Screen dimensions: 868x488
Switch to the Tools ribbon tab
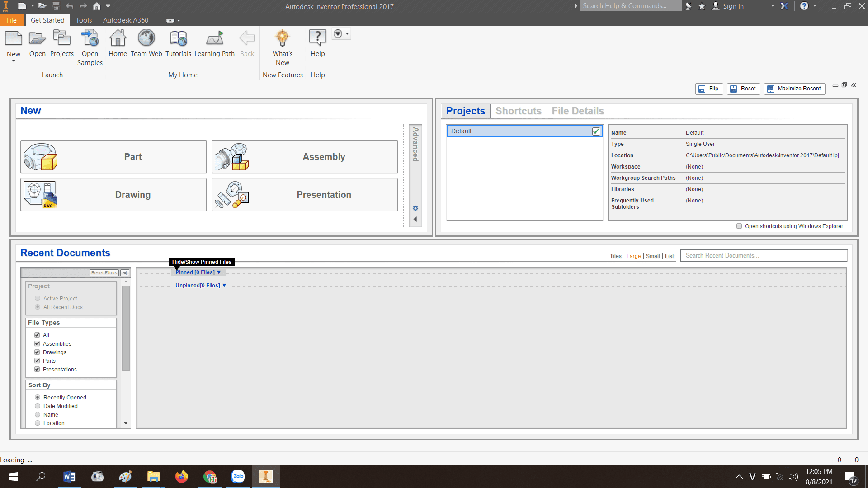(x=84, y=20)
